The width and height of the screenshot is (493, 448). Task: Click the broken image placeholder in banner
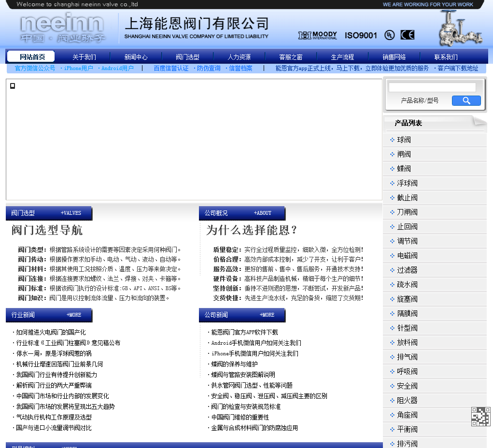tap(13, 86)
